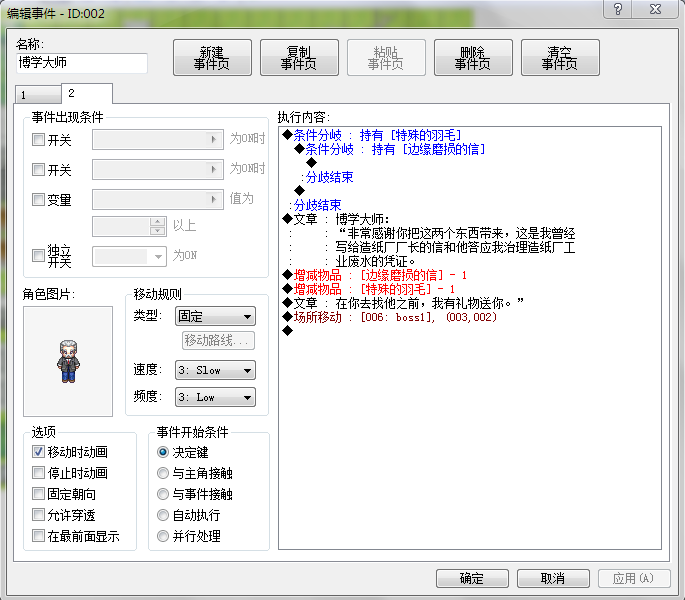Click the 删除事件页 button
The height and width of the screenshot is (600, 685).
[473, 58]
